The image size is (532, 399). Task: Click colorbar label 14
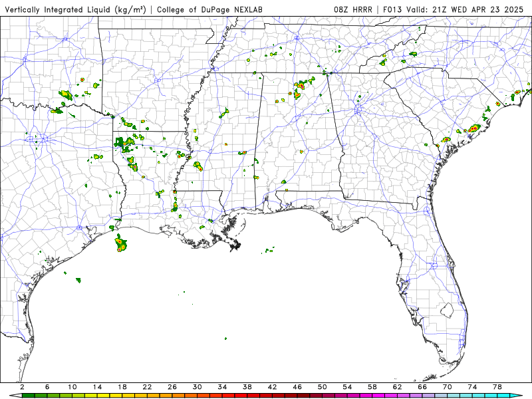pos(97,387)
